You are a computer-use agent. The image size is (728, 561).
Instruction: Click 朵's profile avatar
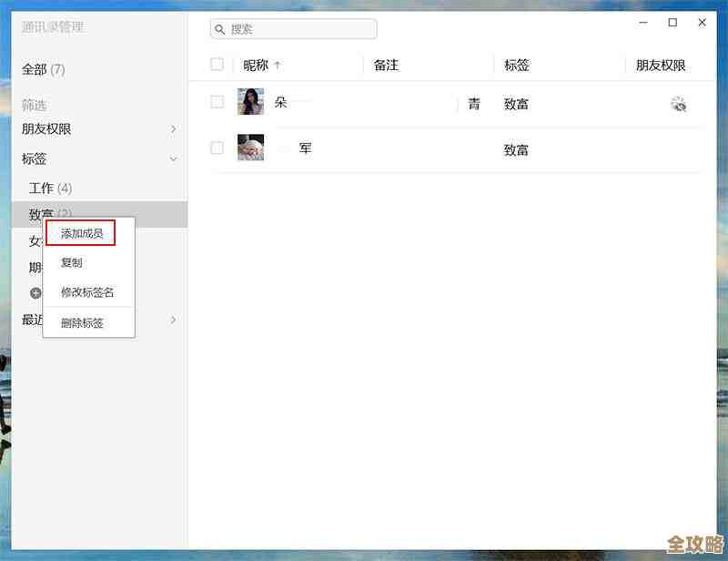250,101
